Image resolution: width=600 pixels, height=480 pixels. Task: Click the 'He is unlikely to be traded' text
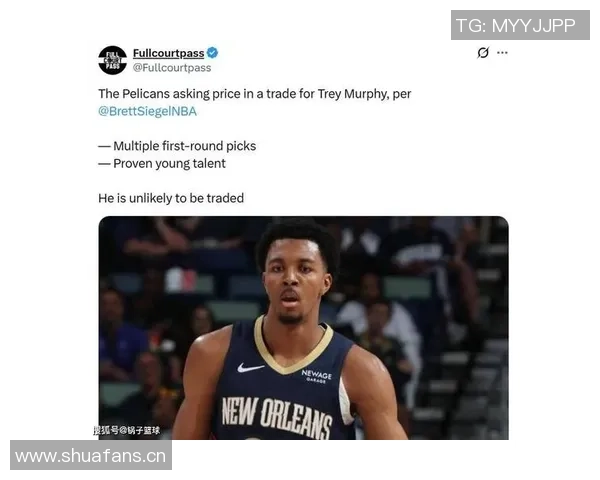171,198
